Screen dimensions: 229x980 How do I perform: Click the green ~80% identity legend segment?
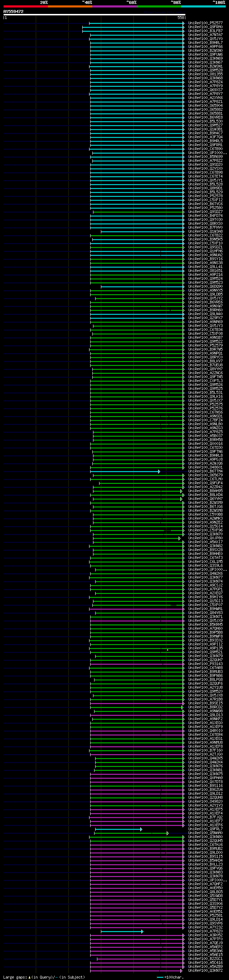(x=159, y=6)
